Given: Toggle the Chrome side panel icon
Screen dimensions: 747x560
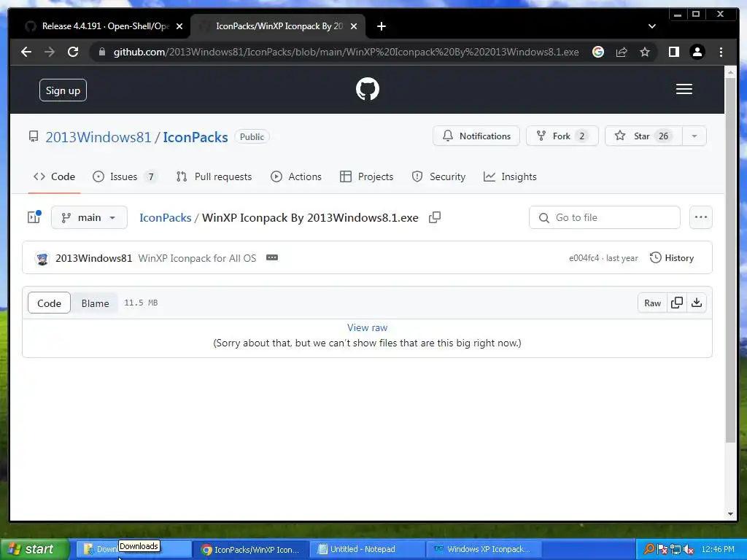Looking at the screenshot, I should (673, 52).
